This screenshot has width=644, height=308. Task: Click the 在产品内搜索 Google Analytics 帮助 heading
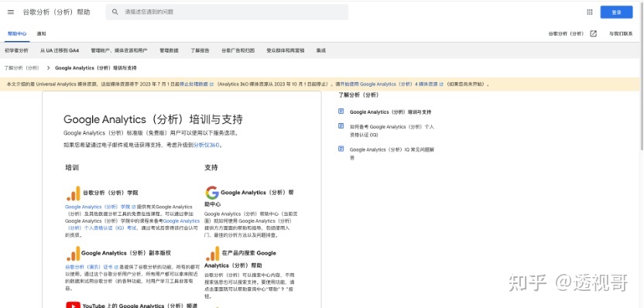241,258
